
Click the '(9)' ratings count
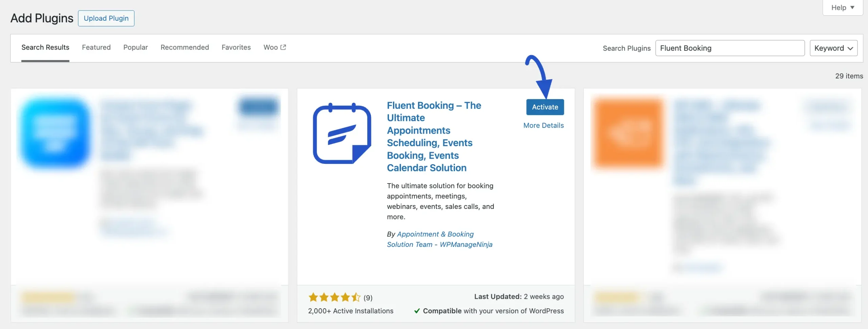(368, 298)
